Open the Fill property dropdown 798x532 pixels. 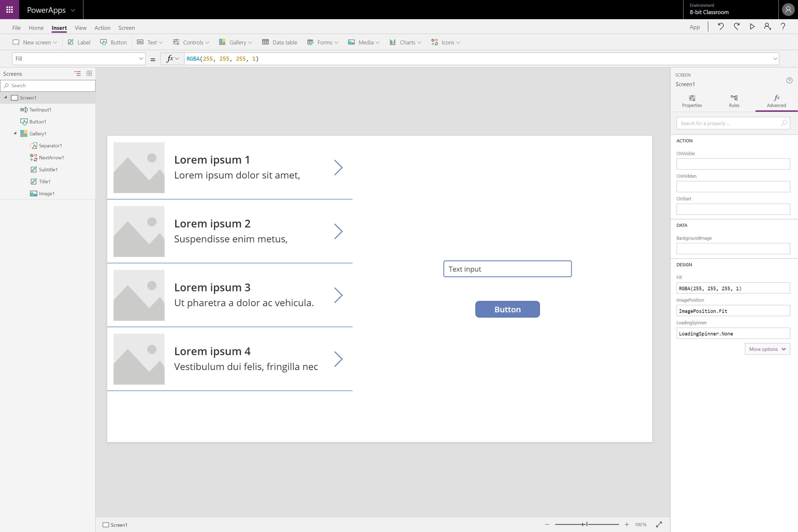[x=141, y=59]
